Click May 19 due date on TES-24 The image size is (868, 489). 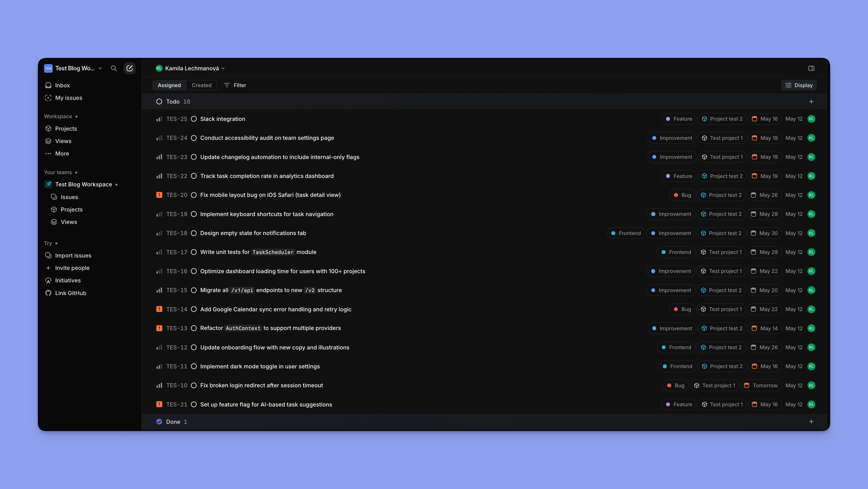(x=765, y=138)
